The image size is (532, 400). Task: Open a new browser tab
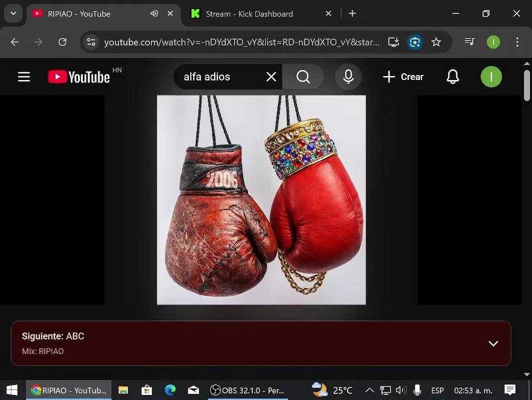coord(352,13)
